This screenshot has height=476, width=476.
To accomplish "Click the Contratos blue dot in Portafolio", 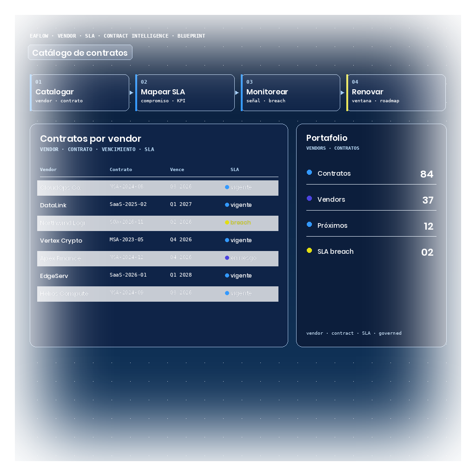I will point(309,172).
